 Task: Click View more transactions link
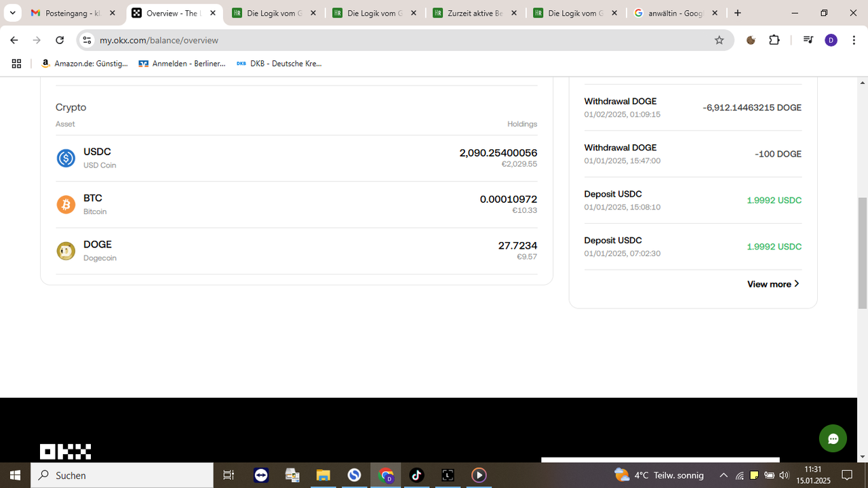coord(774,284)
